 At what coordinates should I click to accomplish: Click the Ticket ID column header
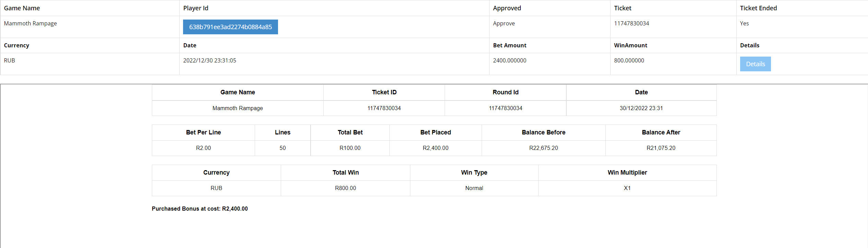pos(384,92)
